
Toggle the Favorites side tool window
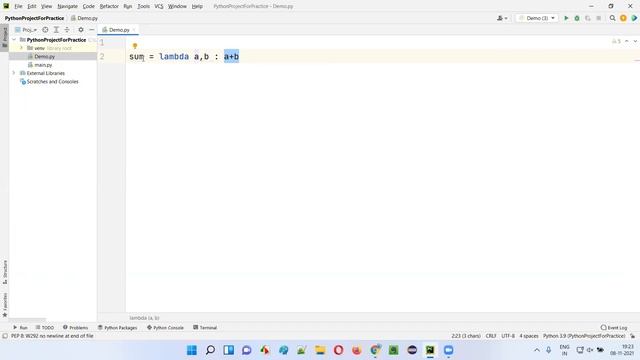tap(4, 304)
